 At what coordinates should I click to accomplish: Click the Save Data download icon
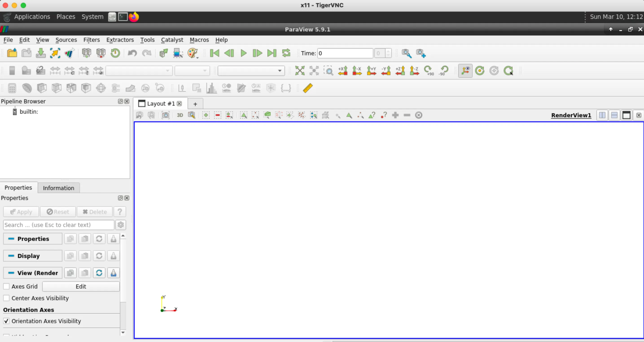[x=40, y=53]
